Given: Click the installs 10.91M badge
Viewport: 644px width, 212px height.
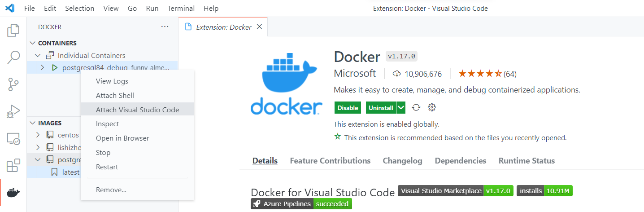Looking at the screenshot, I should pyautogui.click(x=544, y=191).
